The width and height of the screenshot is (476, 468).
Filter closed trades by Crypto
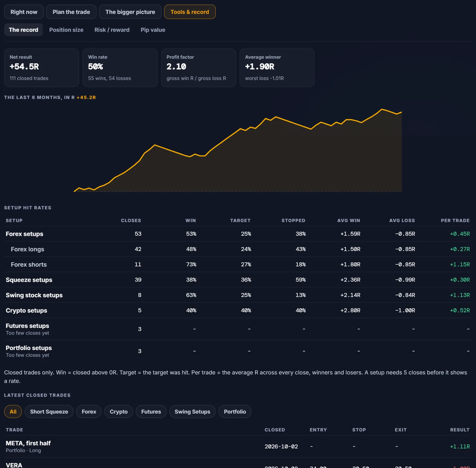pyautogui.click(x=118, y=412)
